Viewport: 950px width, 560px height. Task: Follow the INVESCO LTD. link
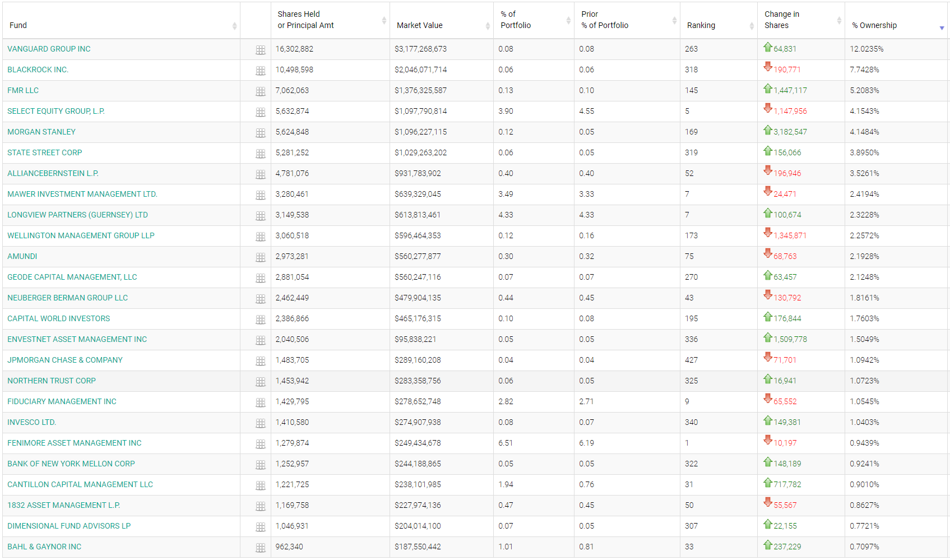[32, 422]
